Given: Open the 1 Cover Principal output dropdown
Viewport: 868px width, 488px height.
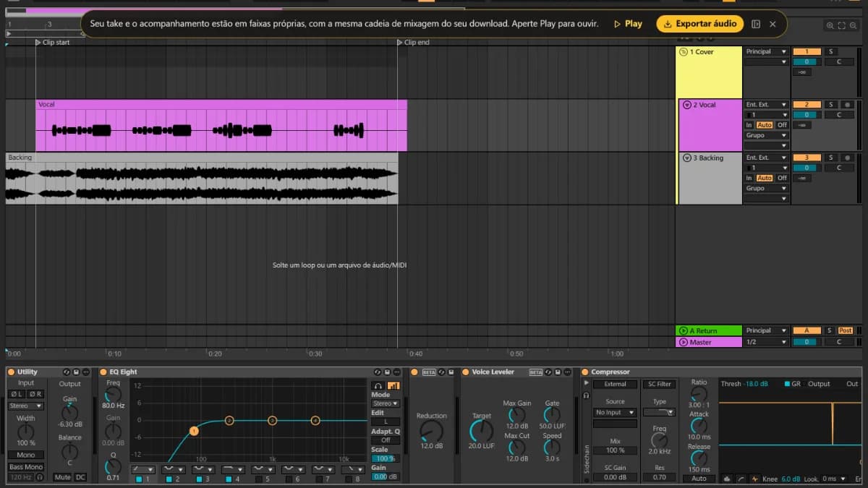Looking at the screenshot, I should [767, 52].
